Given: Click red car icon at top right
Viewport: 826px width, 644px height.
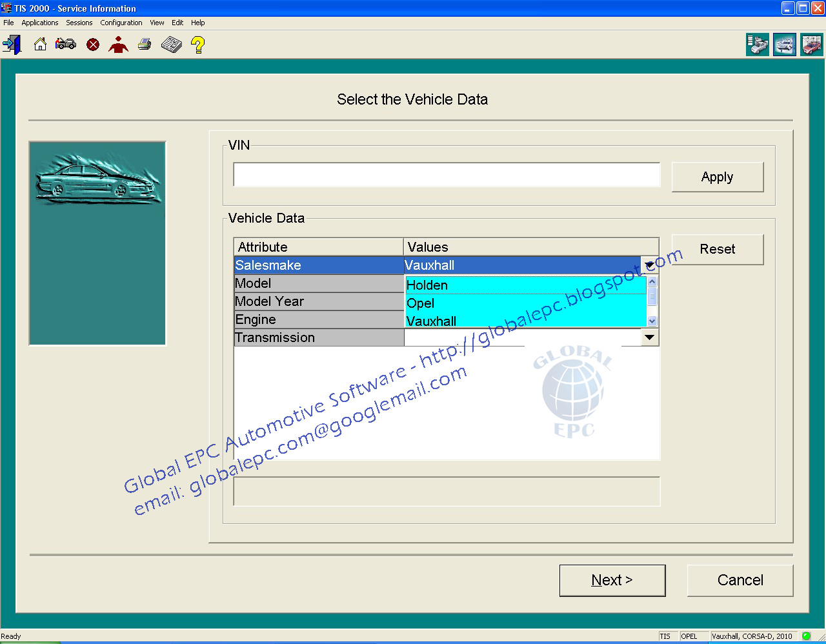Looking at the screenshot, I should click(812, 45).
